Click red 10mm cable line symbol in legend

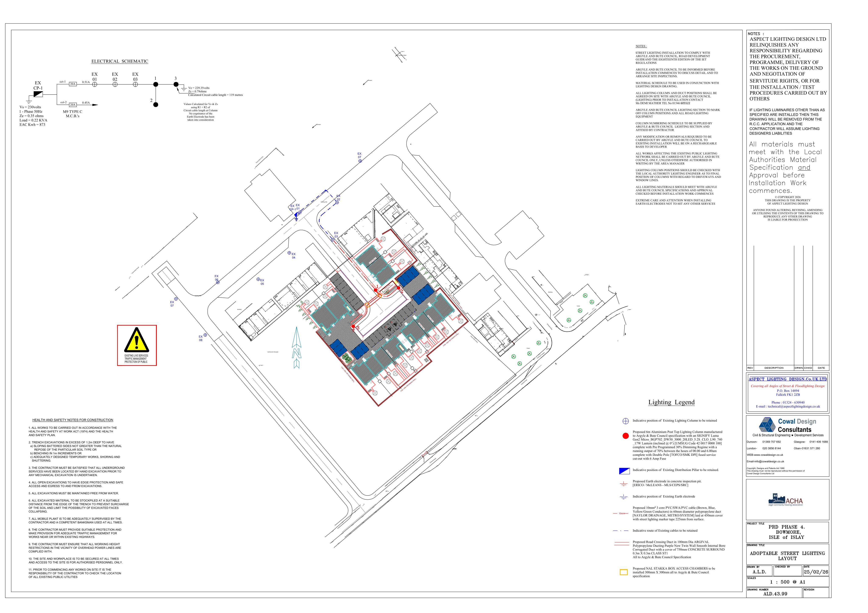click(620, 514)
